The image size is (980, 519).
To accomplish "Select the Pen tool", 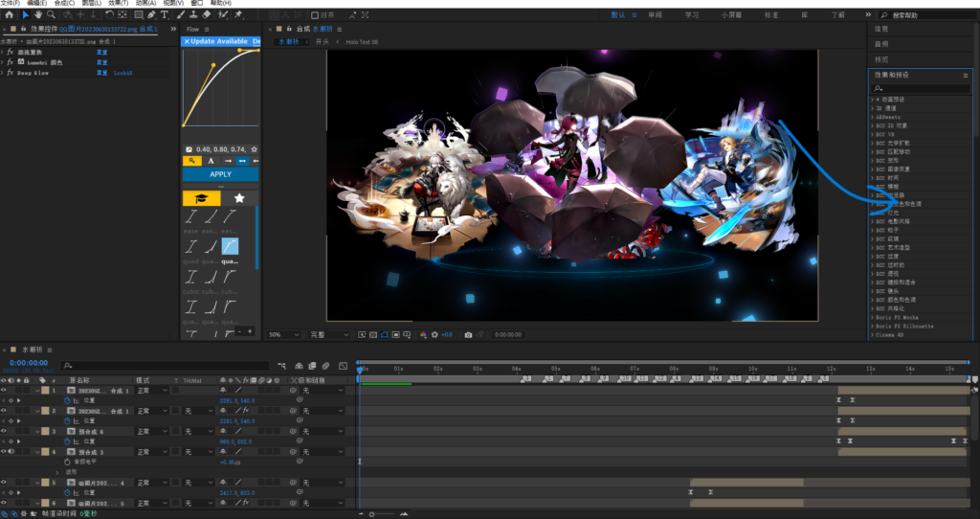I will point(151,15).
